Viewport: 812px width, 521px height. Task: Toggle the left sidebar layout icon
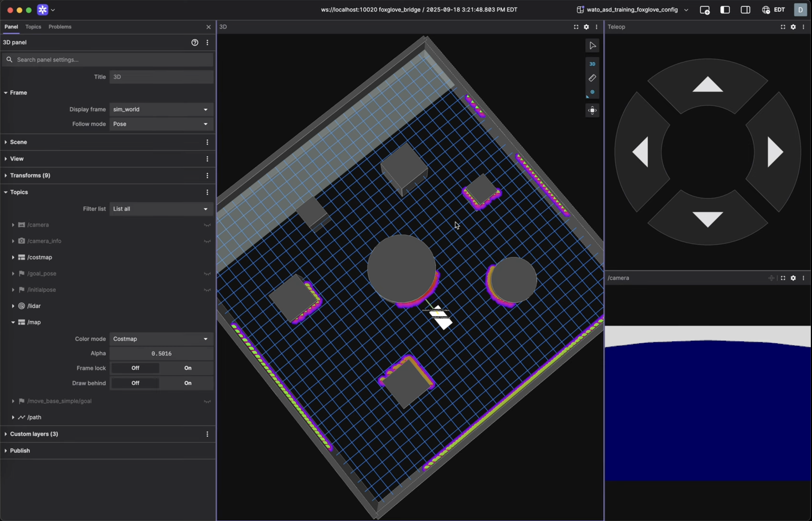click(725, 10)
